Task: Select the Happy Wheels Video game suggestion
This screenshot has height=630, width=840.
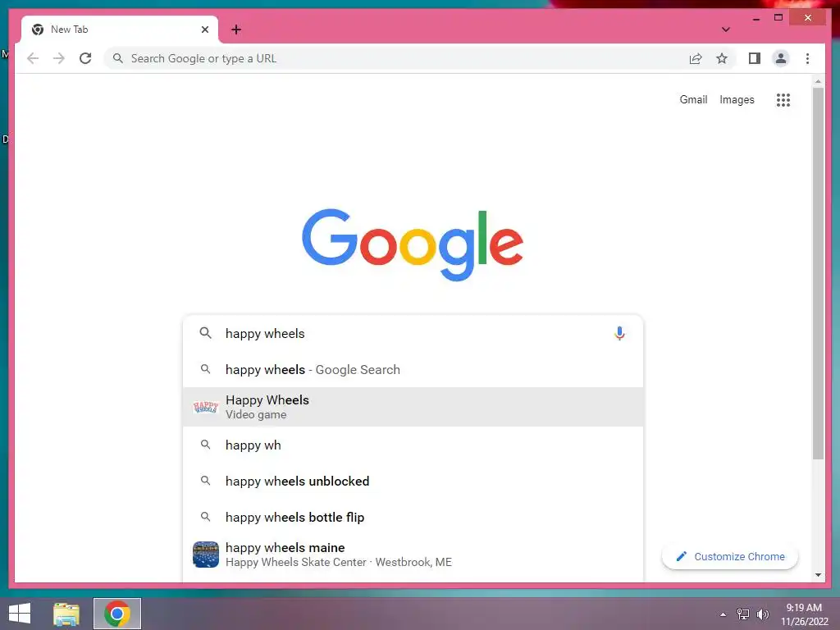Action: (413, 407)
